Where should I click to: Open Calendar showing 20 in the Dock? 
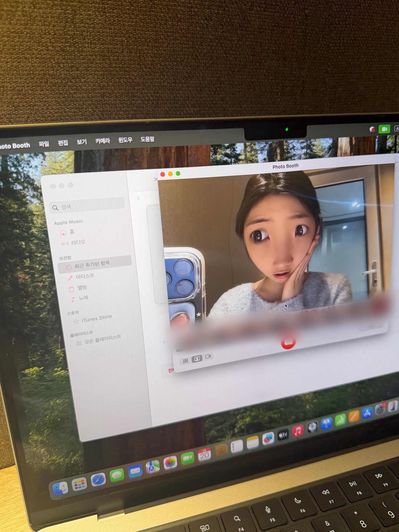[x=204, y=454]
